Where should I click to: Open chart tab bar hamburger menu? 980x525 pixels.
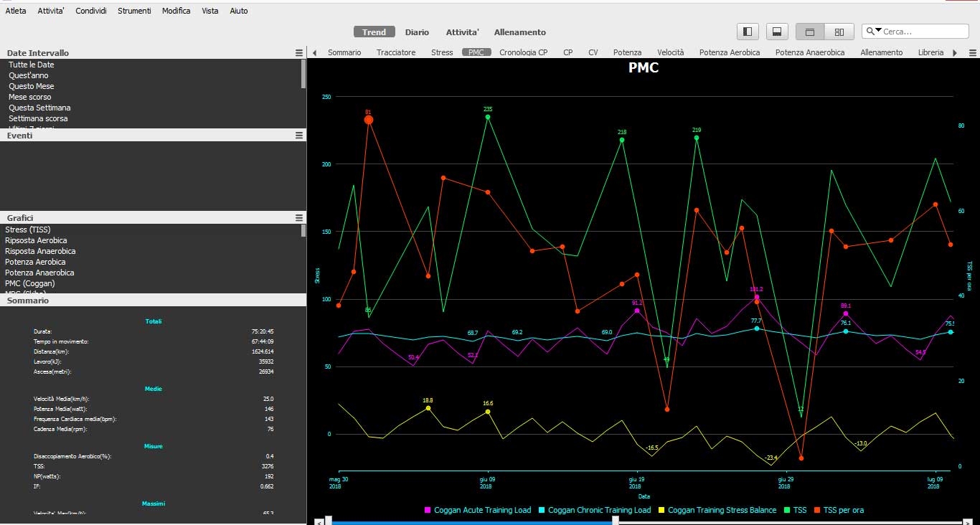tap(972, 53)
